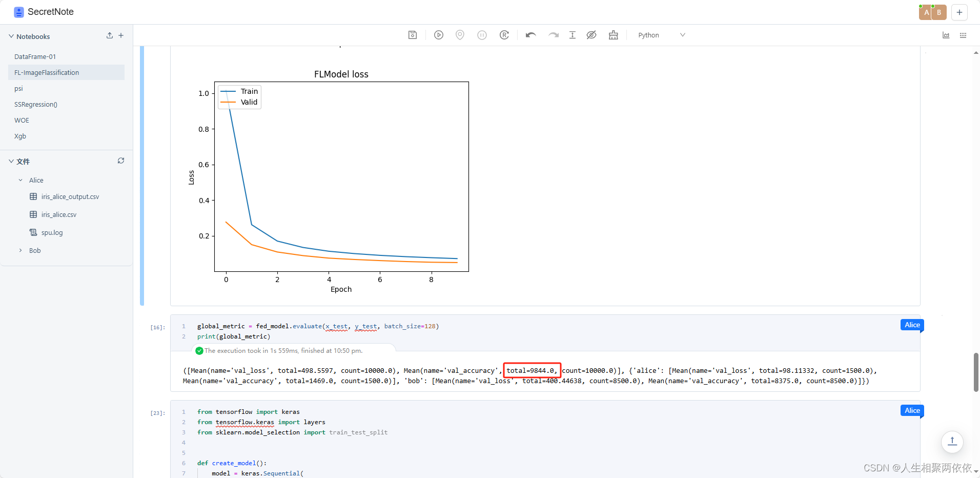The image size is (980, 478).
Task: Toggle hide outputs eye icon
Action: pos(591,35)
